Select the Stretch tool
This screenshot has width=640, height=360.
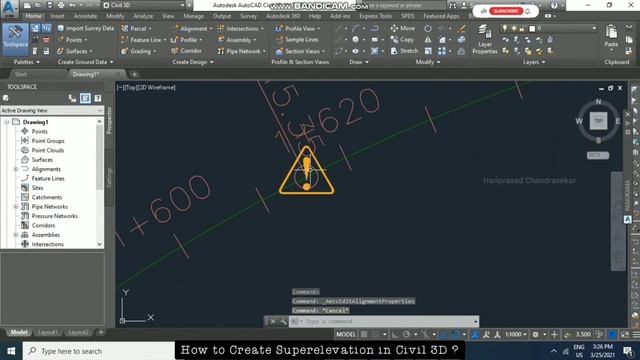[x=404, y=51]
